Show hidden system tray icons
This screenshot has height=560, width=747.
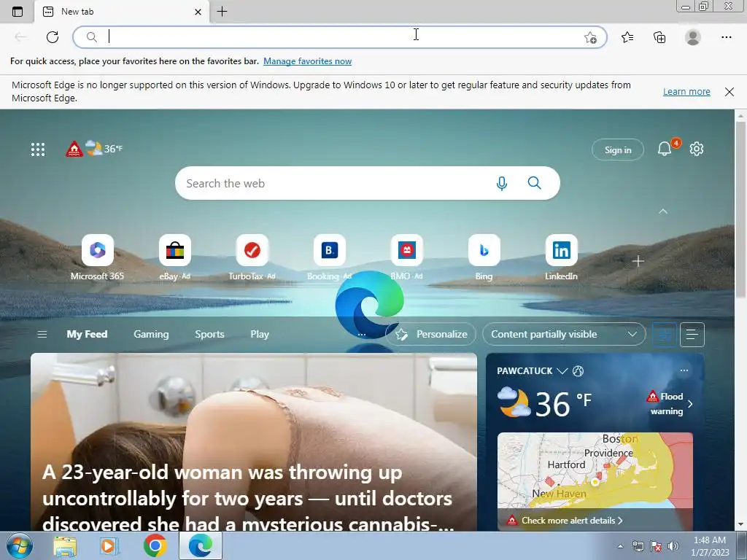(620, 546)
